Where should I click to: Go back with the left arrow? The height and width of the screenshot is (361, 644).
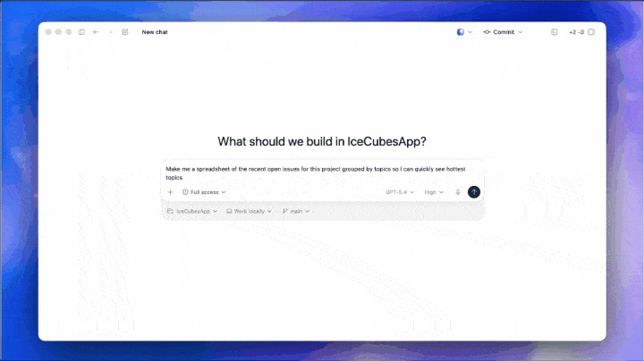click(96, 32)
